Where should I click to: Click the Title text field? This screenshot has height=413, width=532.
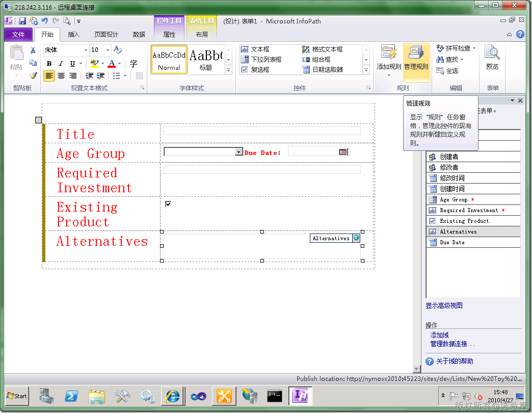[x=262, y=131]
